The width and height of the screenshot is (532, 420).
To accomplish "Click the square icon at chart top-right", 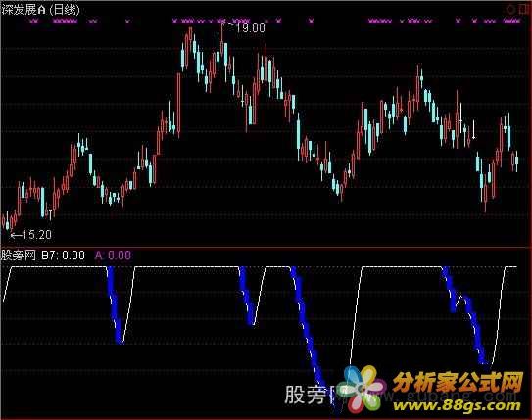I will point(524,10).
